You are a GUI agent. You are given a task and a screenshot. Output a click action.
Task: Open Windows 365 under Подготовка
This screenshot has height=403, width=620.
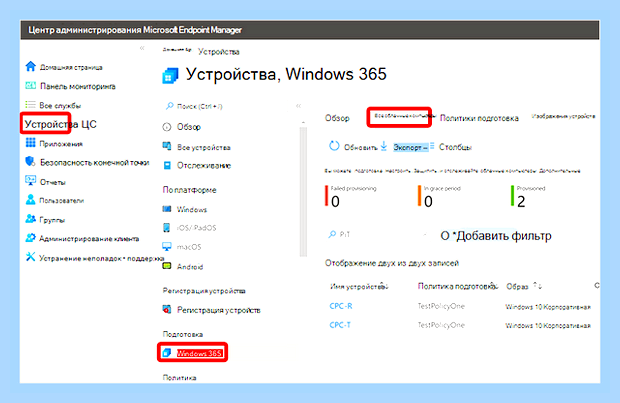[193, 353]
